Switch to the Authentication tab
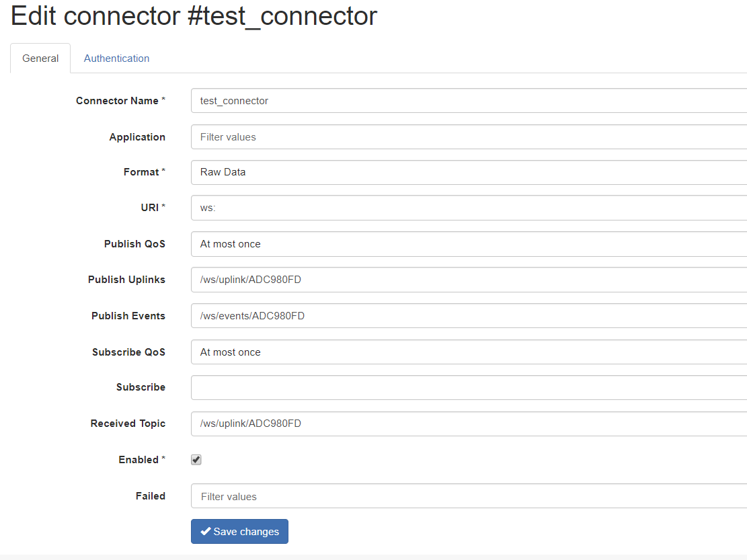 [116, 58]
